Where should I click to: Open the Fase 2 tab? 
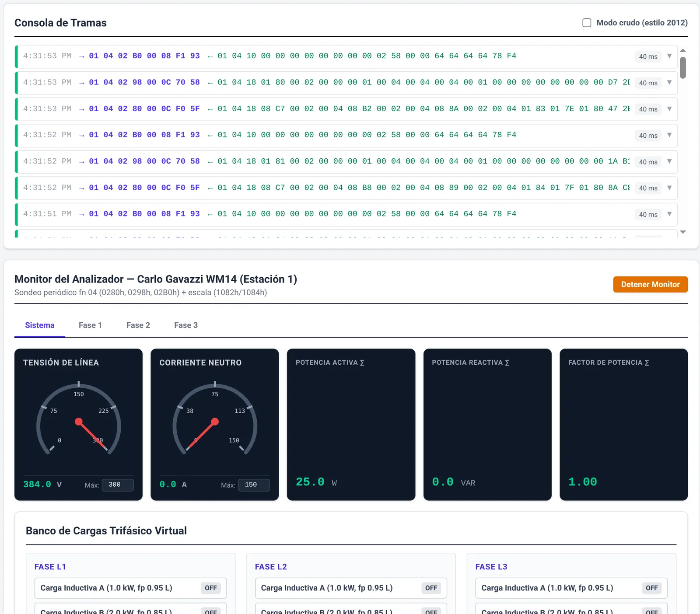138,325
